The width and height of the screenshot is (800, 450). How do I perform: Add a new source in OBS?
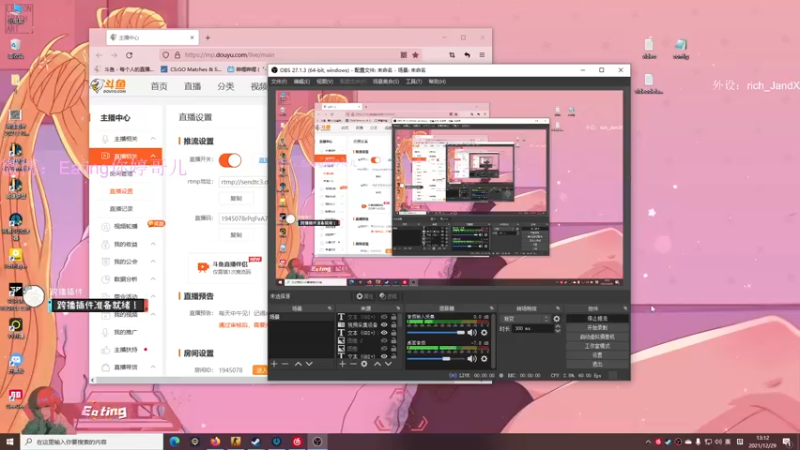342,364
